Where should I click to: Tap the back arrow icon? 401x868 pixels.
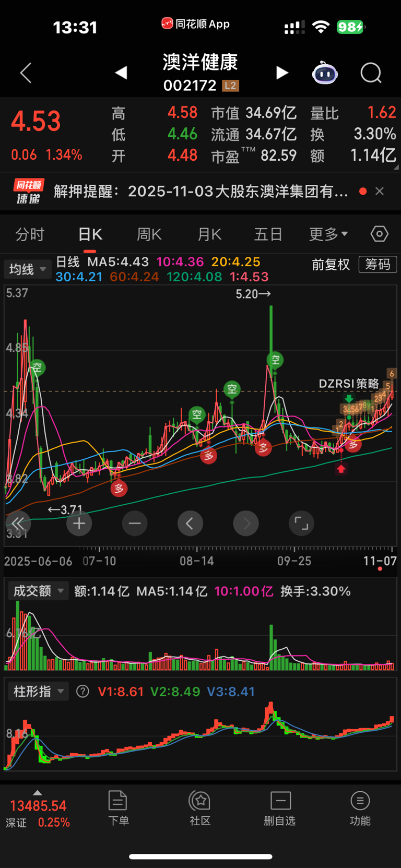[x=26, y=73]
